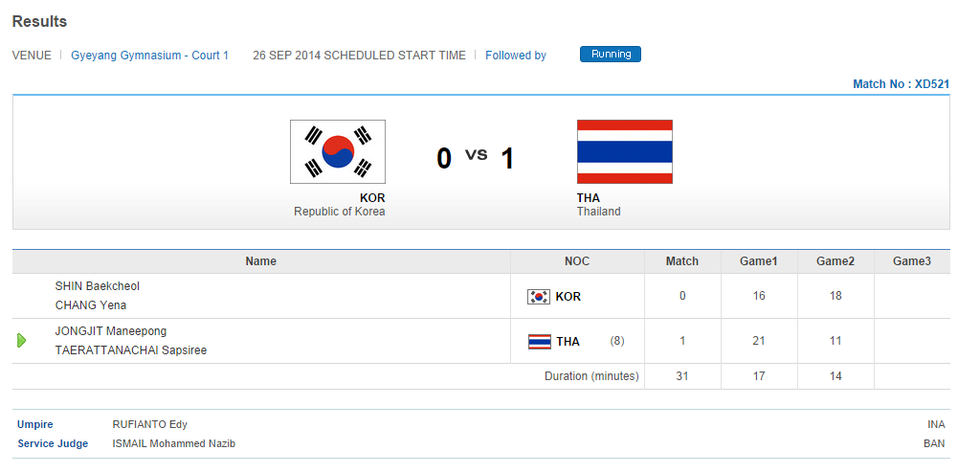Click the large Thailand flag image
Viewport: 980px width, 473px height.
pyautogui.click(x=624, y=151)
